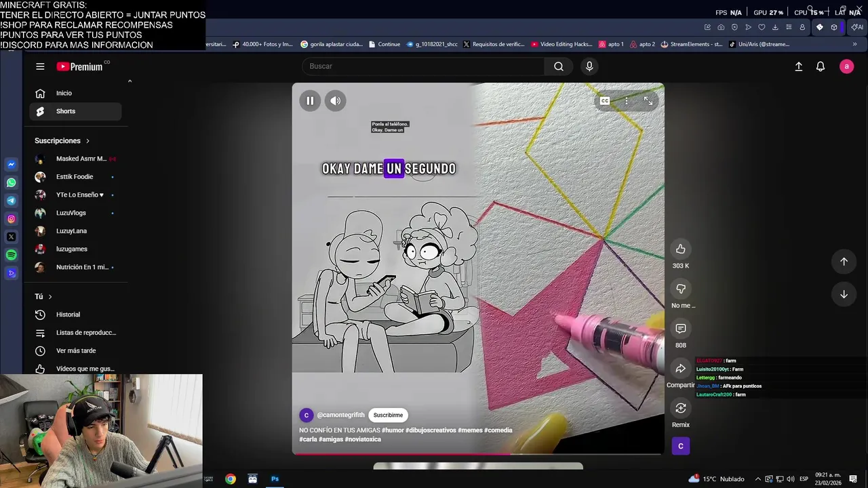Image resolution: width=868 pixels, height=488 pixels.
Task: Mute the Short's volume
Action: (336, 101)
